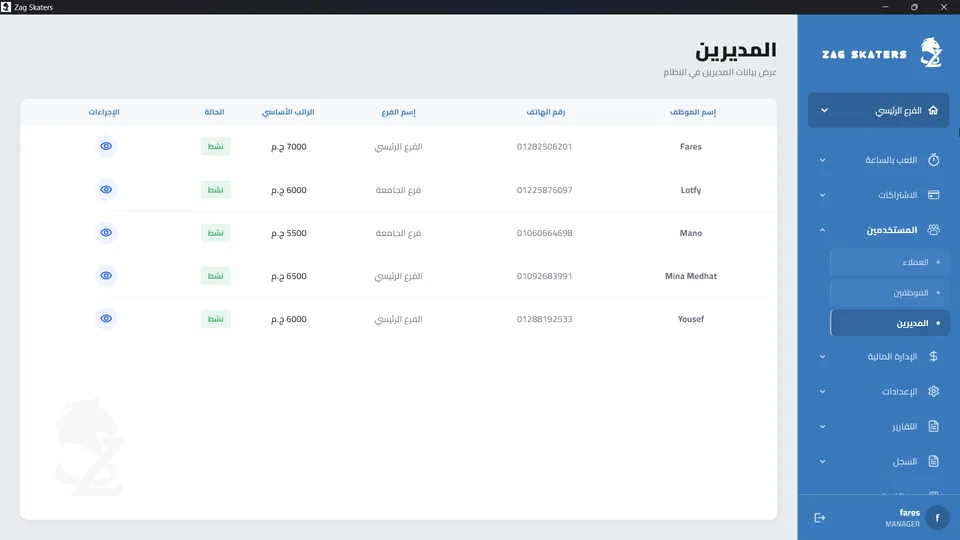960x540 pixels.
Task: Click the نشط status badge for Fares
Action: (216, 146)
